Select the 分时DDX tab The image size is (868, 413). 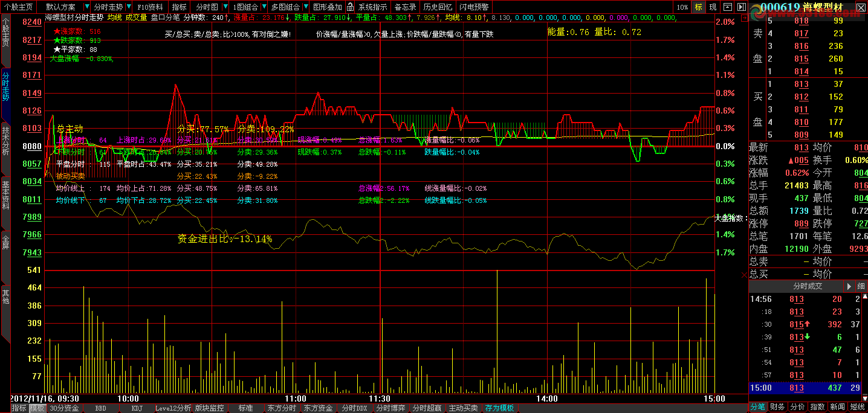tap(354, 408)
